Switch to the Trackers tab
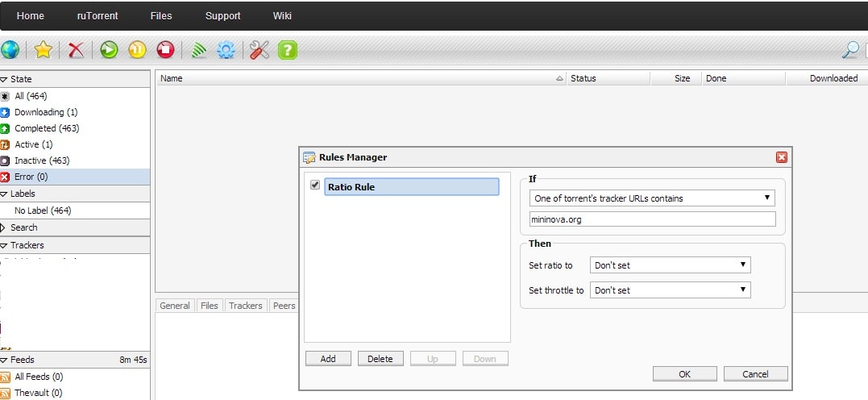This screenshot has width=868, height=400. 245,306
